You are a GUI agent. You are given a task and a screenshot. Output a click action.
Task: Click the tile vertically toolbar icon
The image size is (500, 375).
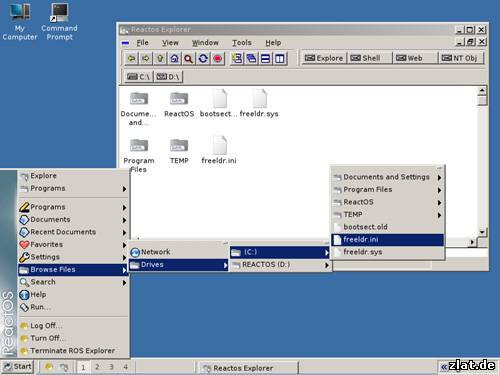280,59
